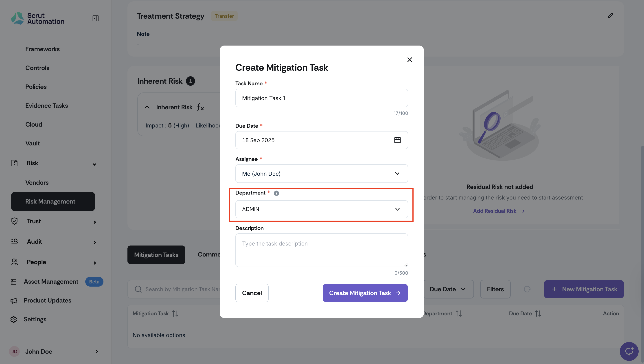Select the Mitigation Tasks tab
Viewport: 644px width, 364px height.
pos(156,255)
